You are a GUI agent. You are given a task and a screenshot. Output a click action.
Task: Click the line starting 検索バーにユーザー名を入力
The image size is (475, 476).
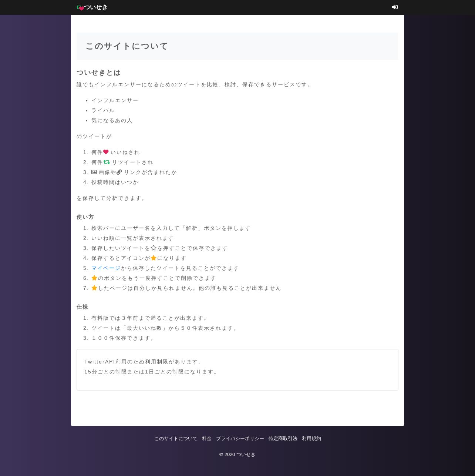171,228
